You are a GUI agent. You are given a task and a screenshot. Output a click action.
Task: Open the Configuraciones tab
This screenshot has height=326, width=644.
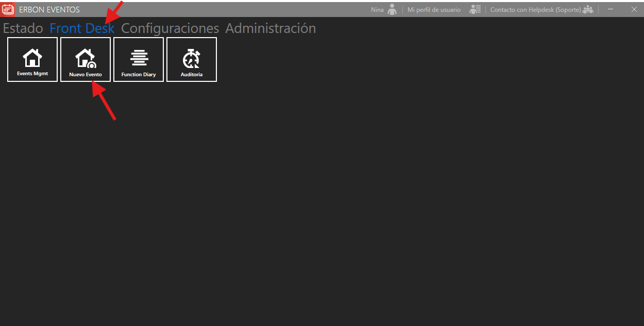click(170, 28)
